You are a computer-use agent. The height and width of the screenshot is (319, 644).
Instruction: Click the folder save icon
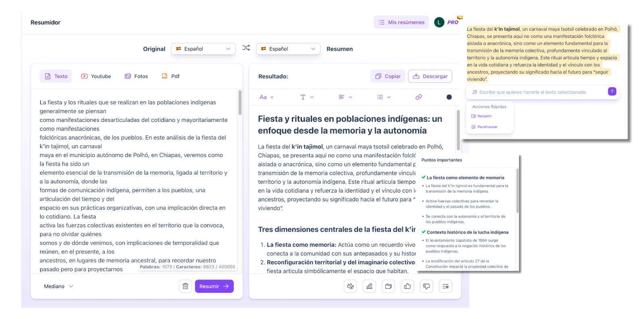[x=388, y=286]
